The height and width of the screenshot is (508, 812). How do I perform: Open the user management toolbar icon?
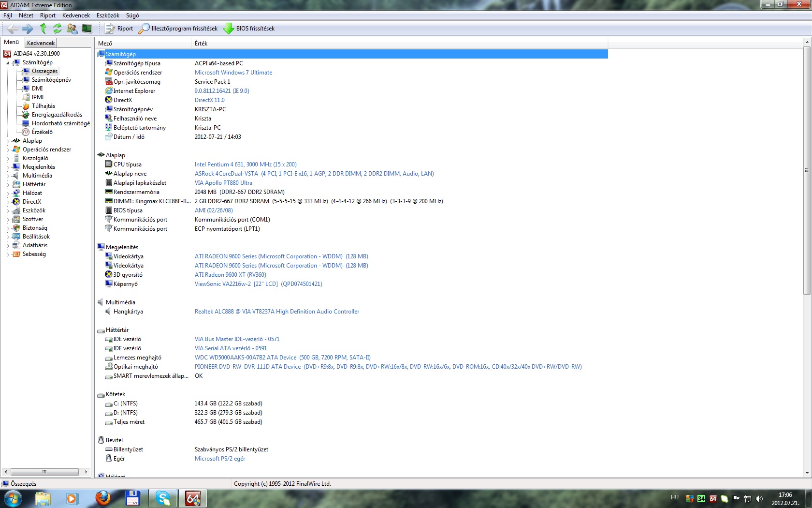[x=72, y=29]
